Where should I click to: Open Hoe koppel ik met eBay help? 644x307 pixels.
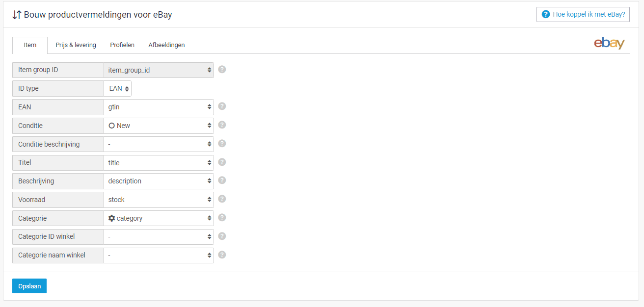(x=583, y=14)
